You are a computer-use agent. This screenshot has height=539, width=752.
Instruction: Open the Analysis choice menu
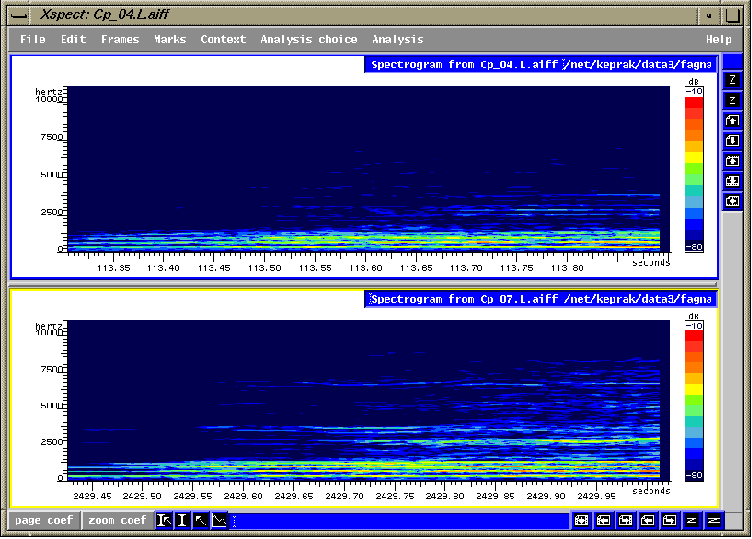(308, 39)
